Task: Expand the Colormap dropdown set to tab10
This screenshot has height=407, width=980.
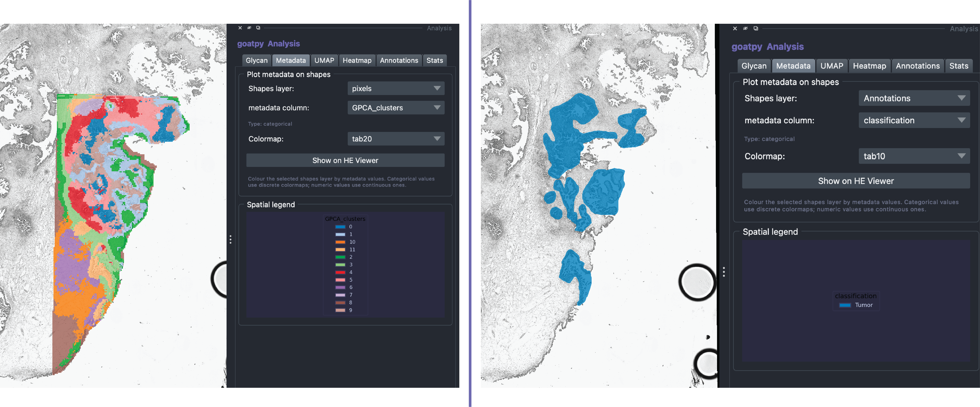Action: (x=914, y=156)
